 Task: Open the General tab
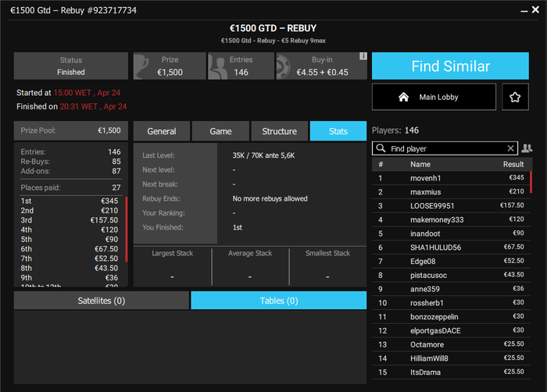point(162,131)
